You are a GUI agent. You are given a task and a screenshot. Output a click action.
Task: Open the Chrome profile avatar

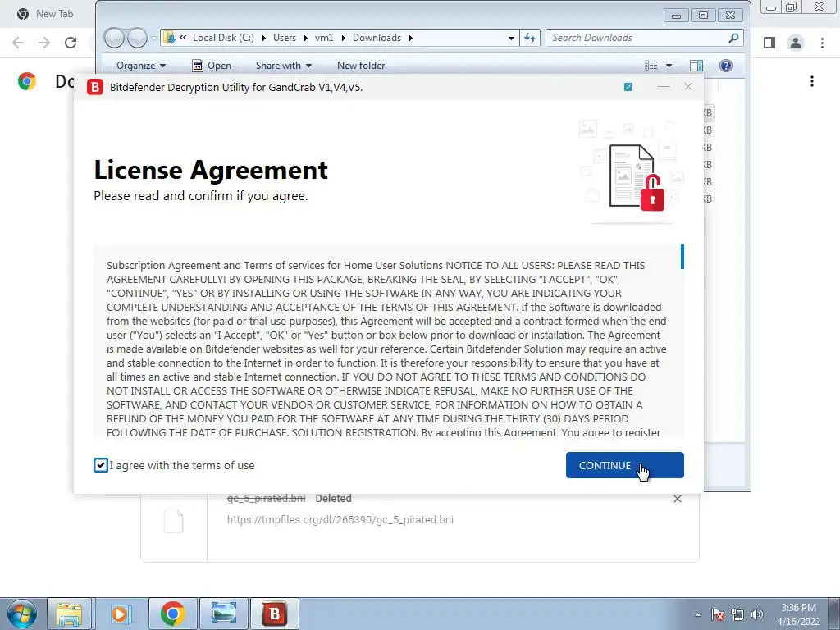click(796, 43)
